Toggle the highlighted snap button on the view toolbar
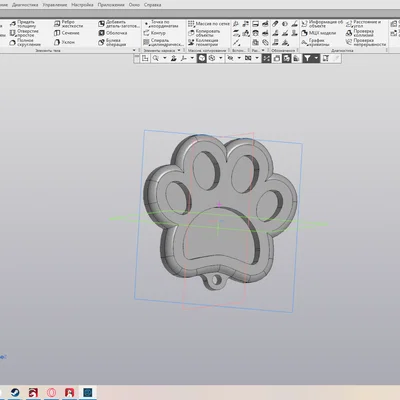The height and width of the screenshot is (400, 400). click(266, 59)
